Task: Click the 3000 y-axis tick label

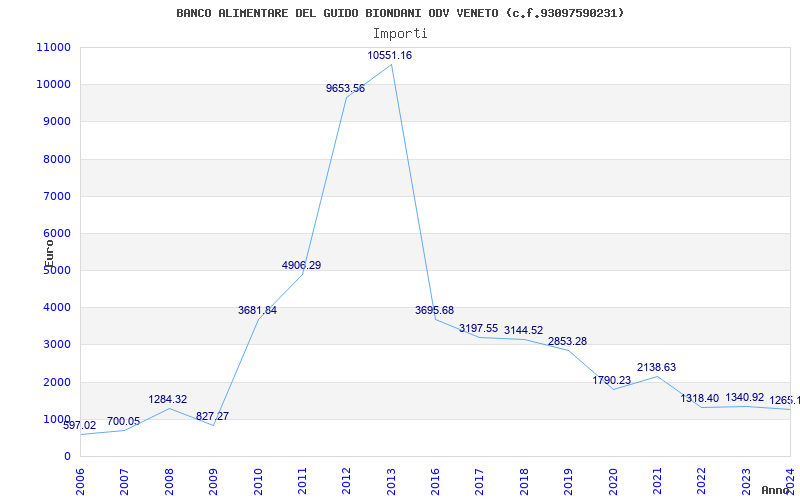Action: 56,345
